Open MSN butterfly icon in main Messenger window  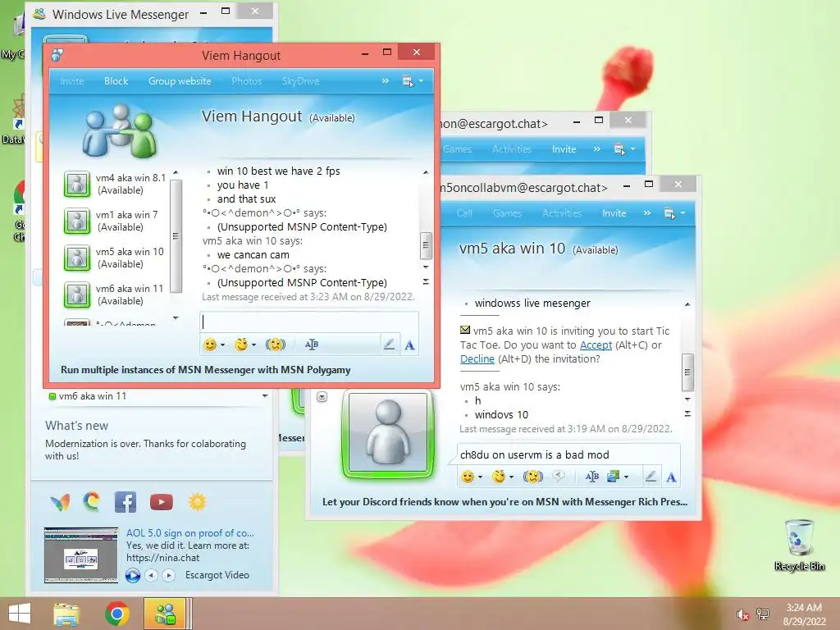tap(60, 503)
